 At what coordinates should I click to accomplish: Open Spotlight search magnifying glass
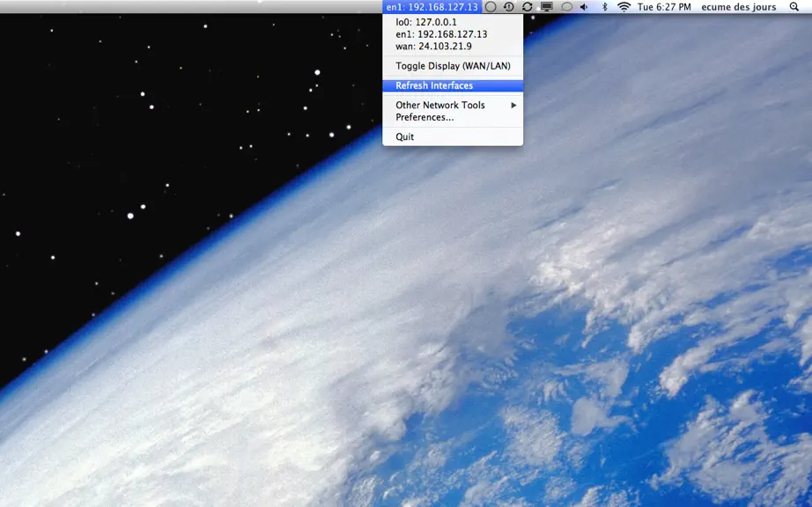pos(794,7)
